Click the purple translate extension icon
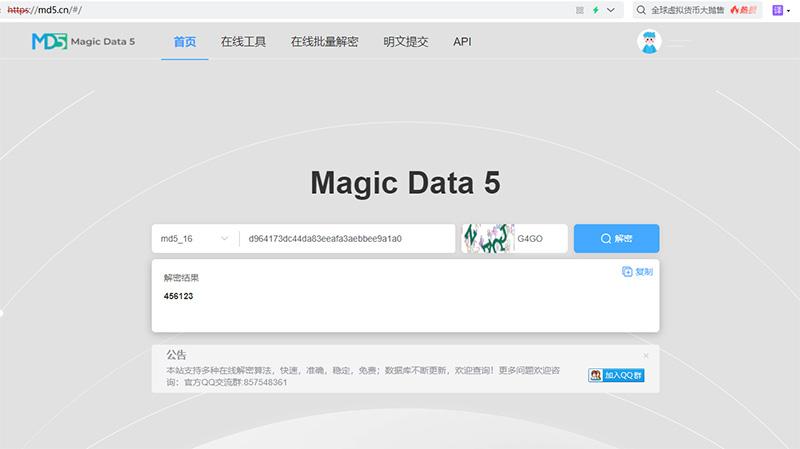 pos(777,10)
